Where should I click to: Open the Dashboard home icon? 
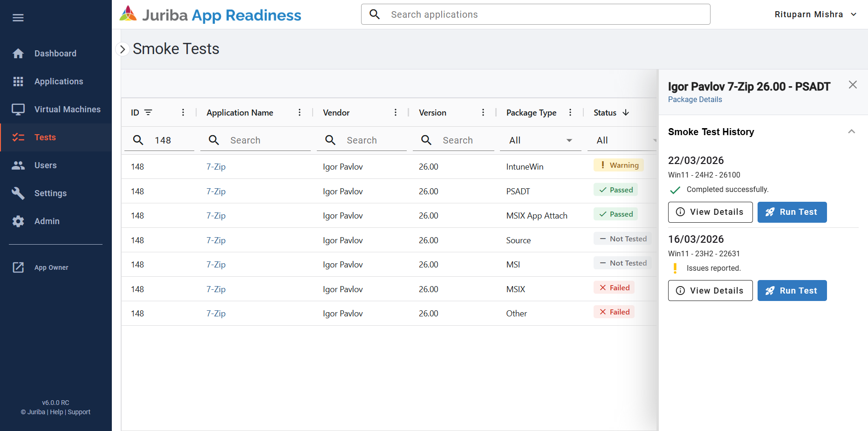[18, 54]
